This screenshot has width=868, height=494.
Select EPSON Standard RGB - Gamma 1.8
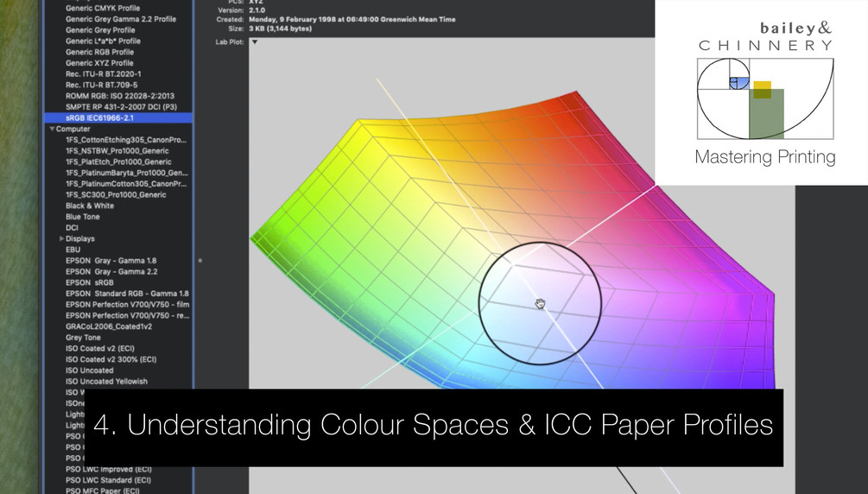click(x=127, y=294)
